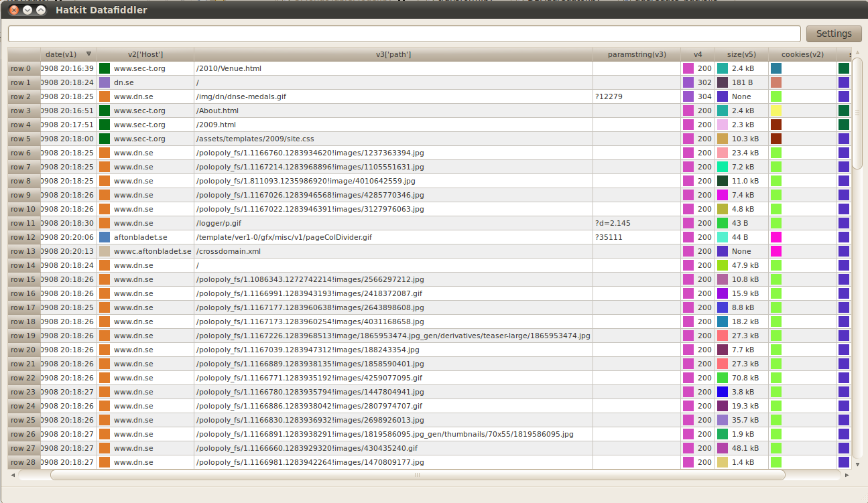The width and height of the screenshot is (868, 503).
Task: Click tan size swatch beside 10.3 kB
Action: (x=723, y=139)
